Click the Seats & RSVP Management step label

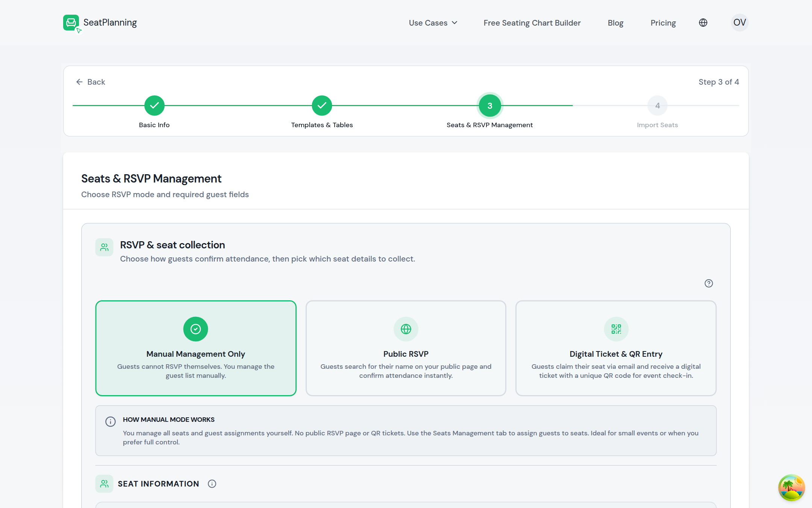(x=489, y=125)
